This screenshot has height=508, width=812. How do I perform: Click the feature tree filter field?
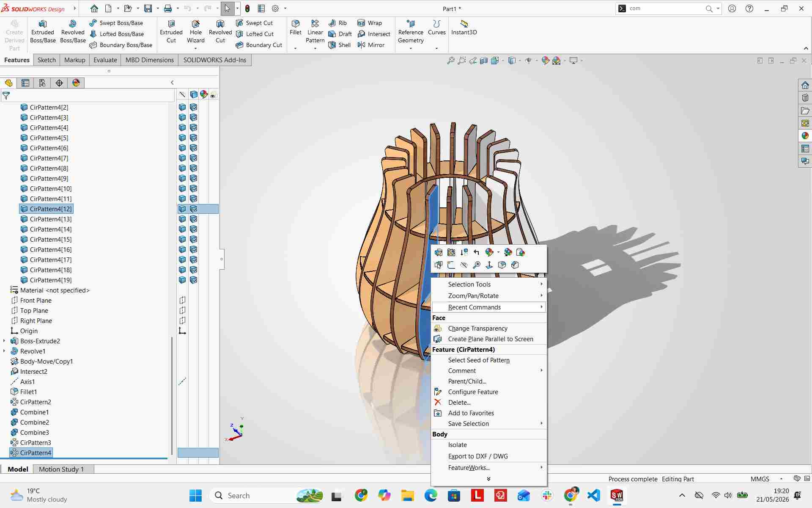point(88,96)
